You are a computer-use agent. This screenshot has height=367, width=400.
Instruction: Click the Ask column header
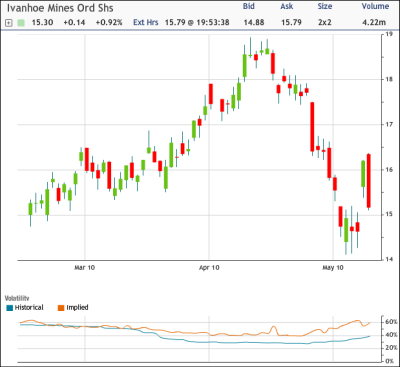tap(287, 6)
